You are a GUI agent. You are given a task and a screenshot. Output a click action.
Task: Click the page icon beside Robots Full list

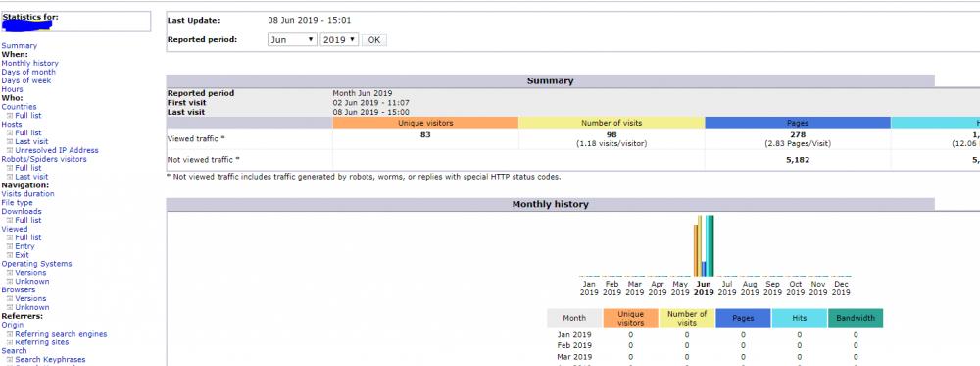(10, 169)
